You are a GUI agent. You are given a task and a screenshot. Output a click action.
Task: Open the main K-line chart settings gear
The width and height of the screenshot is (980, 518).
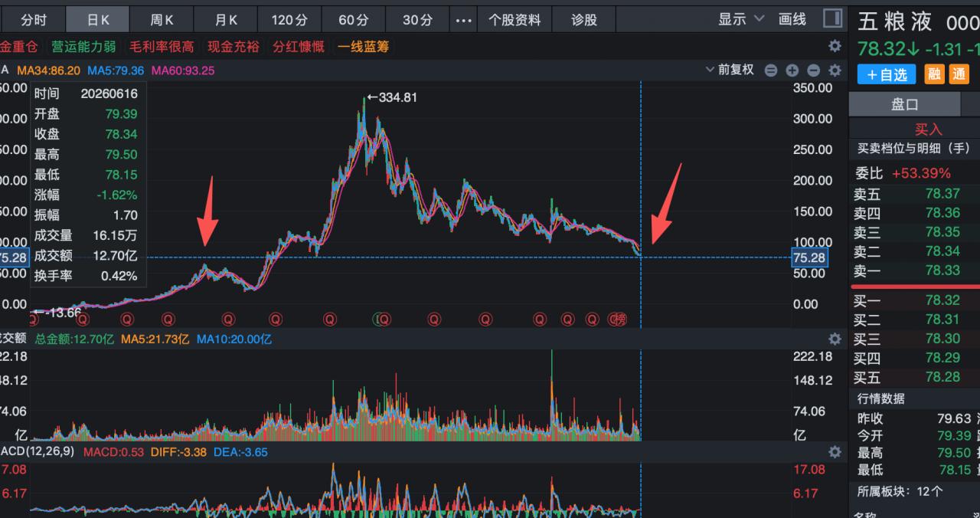[x=835, y=70]
